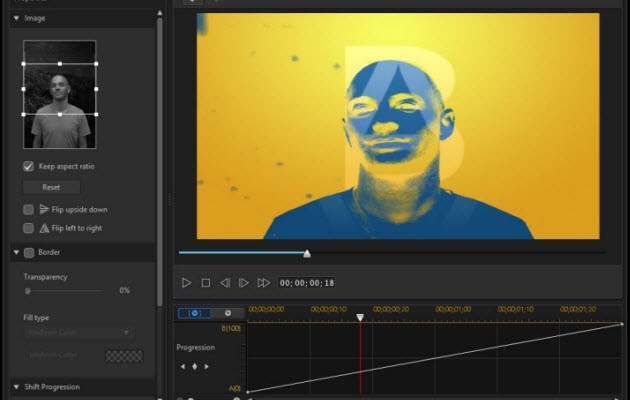Open the uniform color swatch
630x400 pixels.
pyautogui.click(x=124, y=356)
